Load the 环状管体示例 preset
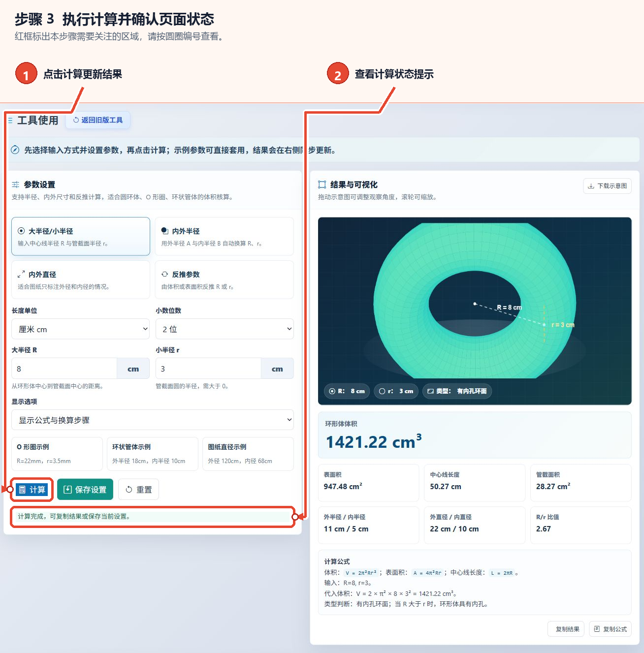The image size is (644, 653). point(153,454)
